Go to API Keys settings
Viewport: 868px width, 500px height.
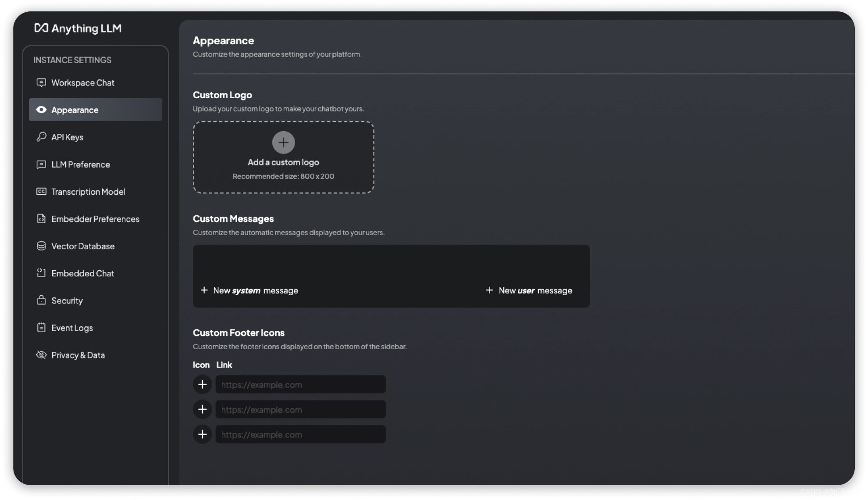pyautogui.click(x=96, y=137)
